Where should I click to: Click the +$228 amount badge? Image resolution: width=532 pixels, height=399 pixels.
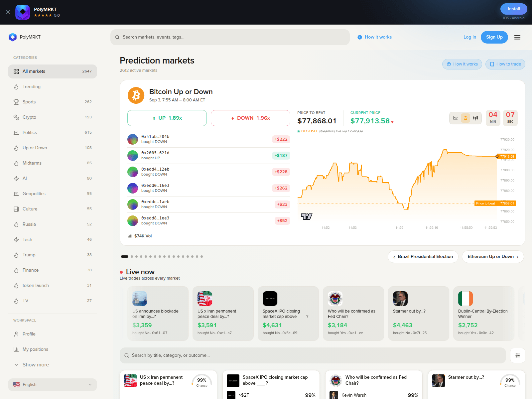tap(281, 172)
